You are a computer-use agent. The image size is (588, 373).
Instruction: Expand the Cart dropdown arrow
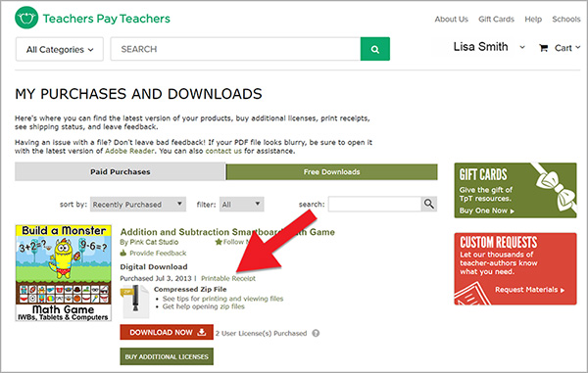click(578, 47)
